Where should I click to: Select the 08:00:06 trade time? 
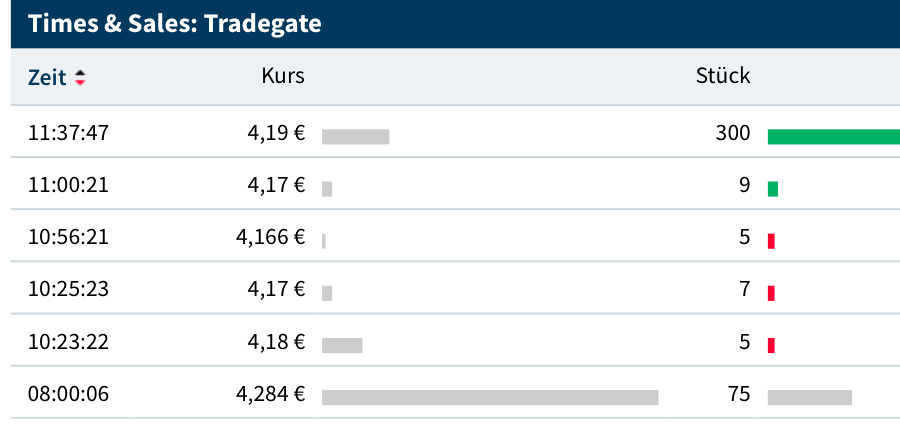(68, 393)
